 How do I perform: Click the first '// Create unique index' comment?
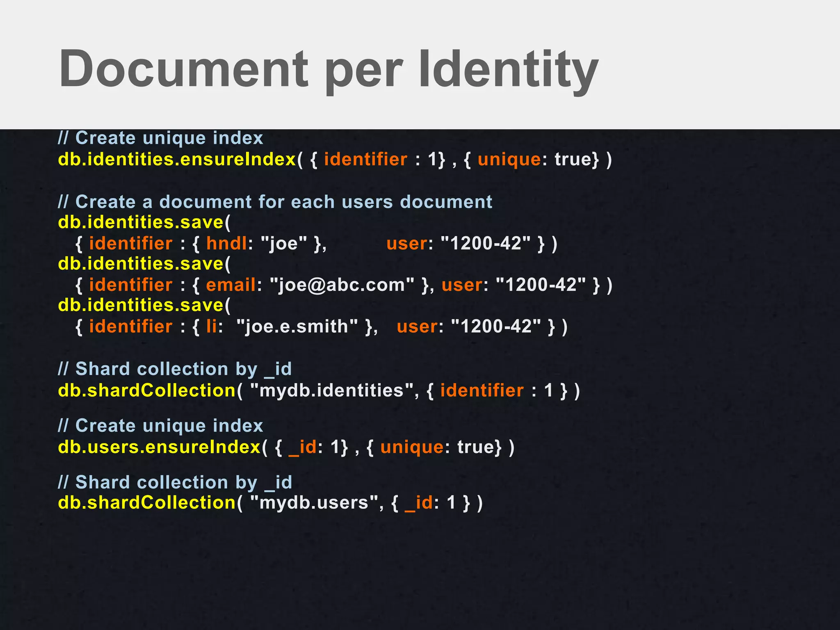click(160, 138)
